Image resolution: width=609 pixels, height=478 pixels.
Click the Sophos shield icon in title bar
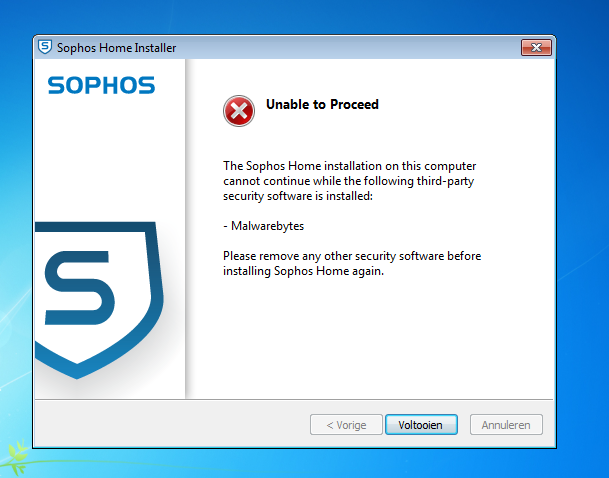45,47
